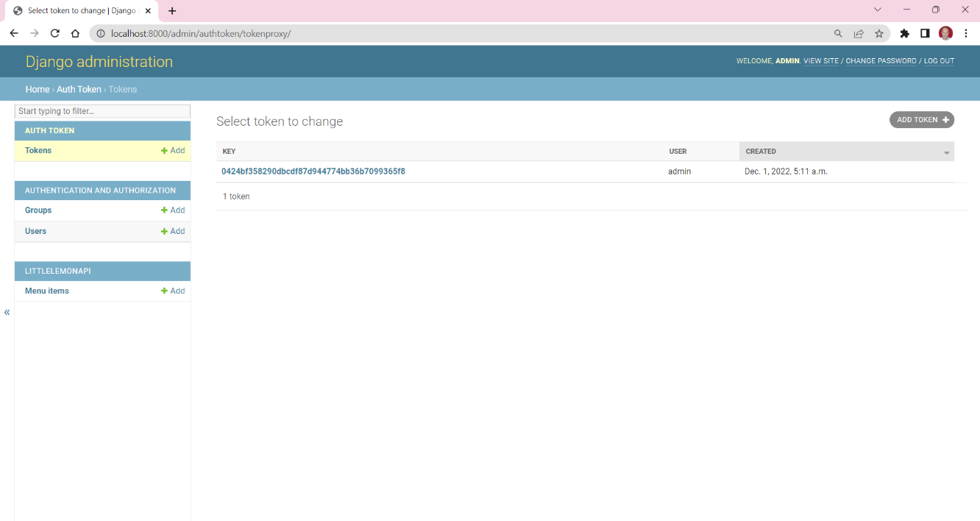Open Users in the sidebar
Image resolution: width=980 pixels, height=521 pixels.
(35, 231)
